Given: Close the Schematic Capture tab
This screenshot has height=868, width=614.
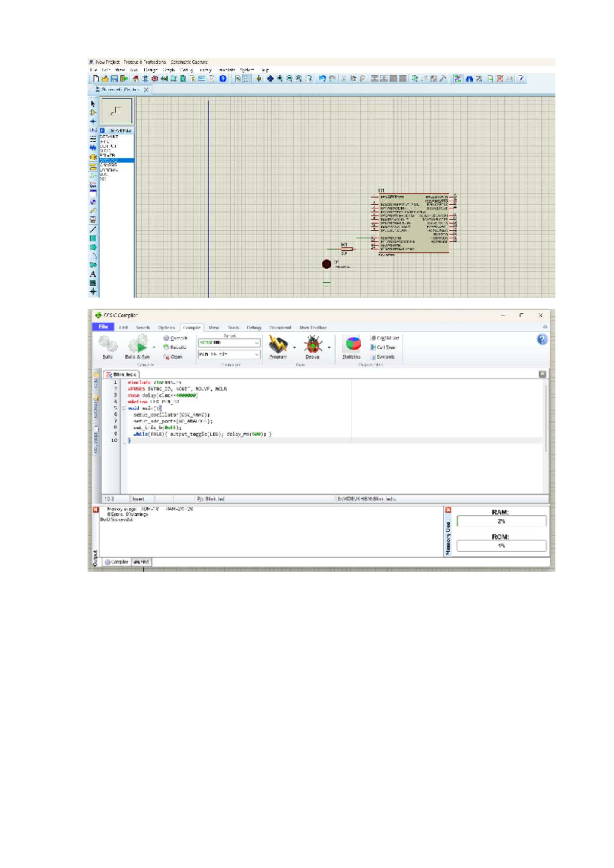Looking at the screenshot, I should point(146,90).
